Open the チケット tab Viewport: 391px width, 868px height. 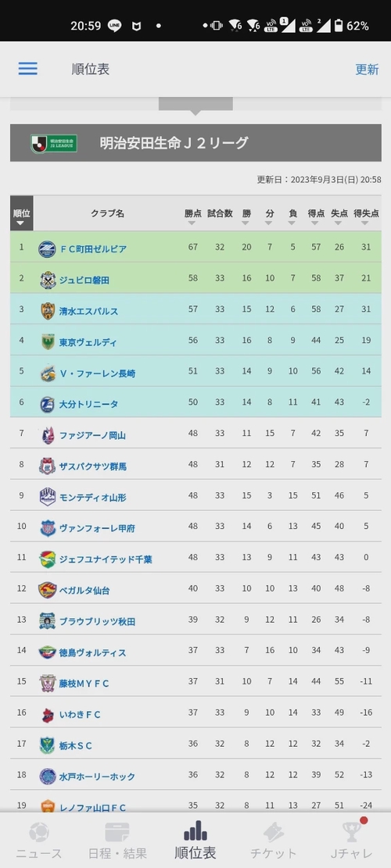[x=274, y=841]
